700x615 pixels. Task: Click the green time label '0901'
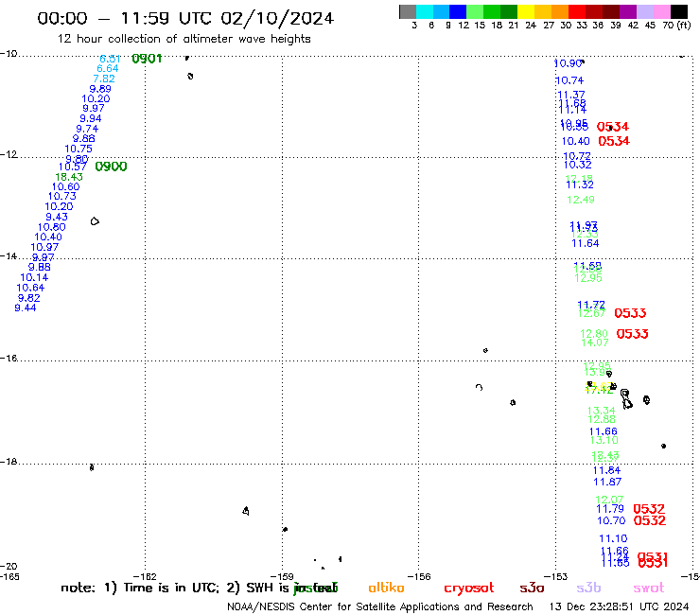(x=147, y=59)
